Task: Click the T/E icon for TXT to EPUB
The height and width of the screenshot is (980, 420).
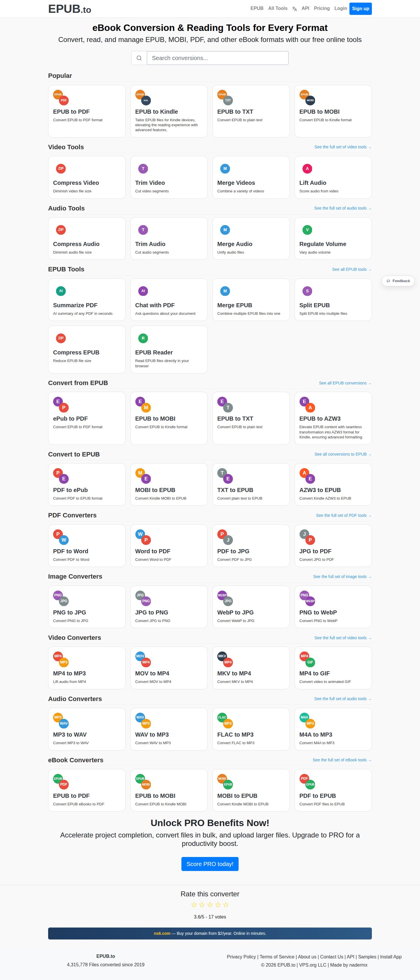Action: point(225,476)
